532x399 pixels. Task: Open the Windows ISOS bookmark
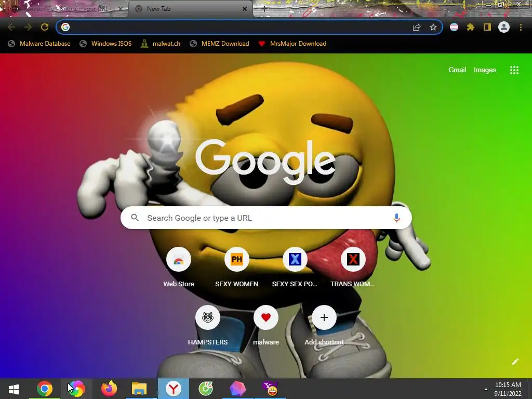click(105, 44)
